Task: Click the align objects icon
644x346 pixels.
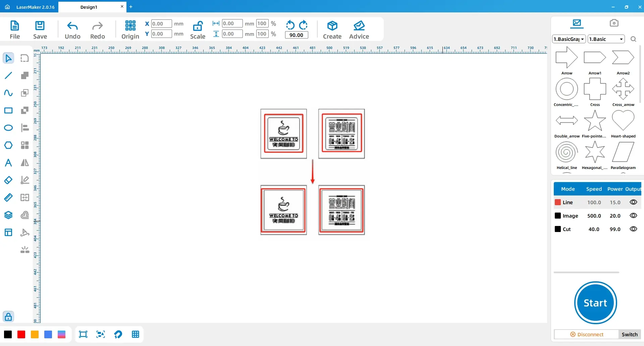Action: 25,128
